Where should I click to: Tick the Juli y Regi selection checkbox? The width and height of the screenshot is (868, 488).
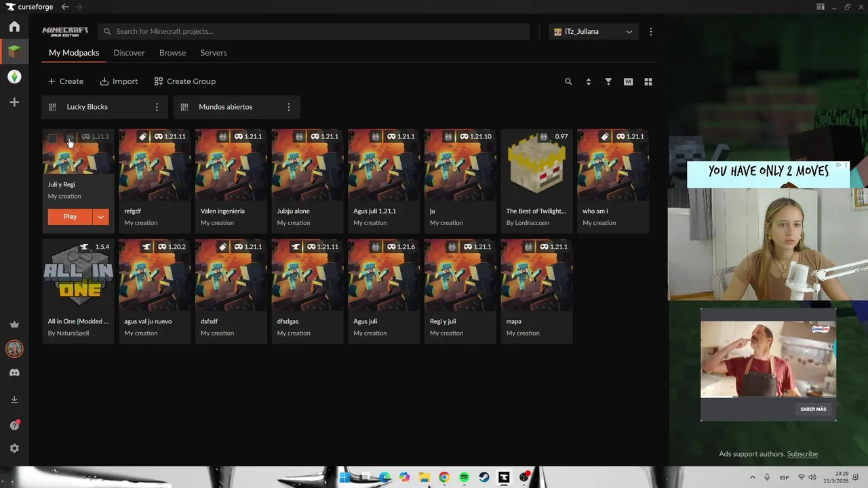[x=53, y=138]
